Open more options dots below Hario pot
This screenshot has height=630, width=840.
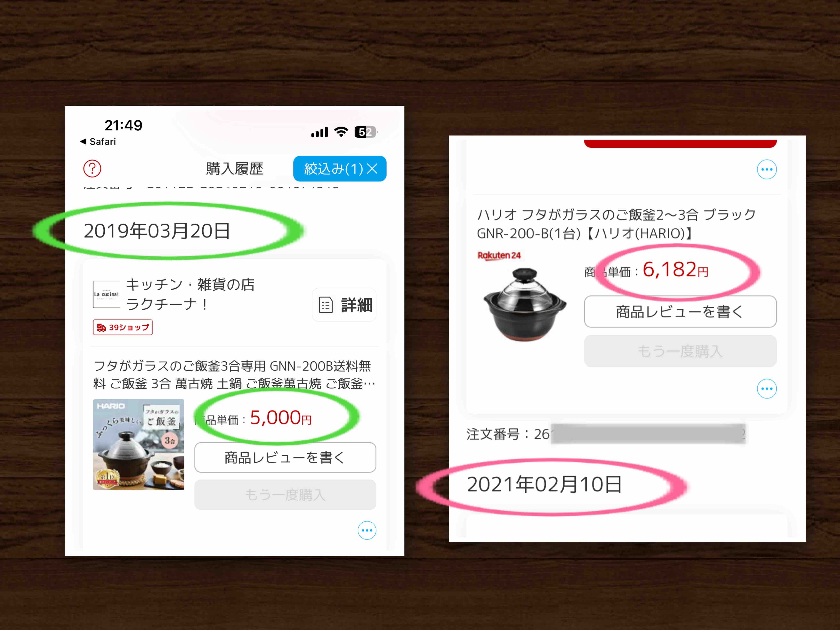coord(767,389)
